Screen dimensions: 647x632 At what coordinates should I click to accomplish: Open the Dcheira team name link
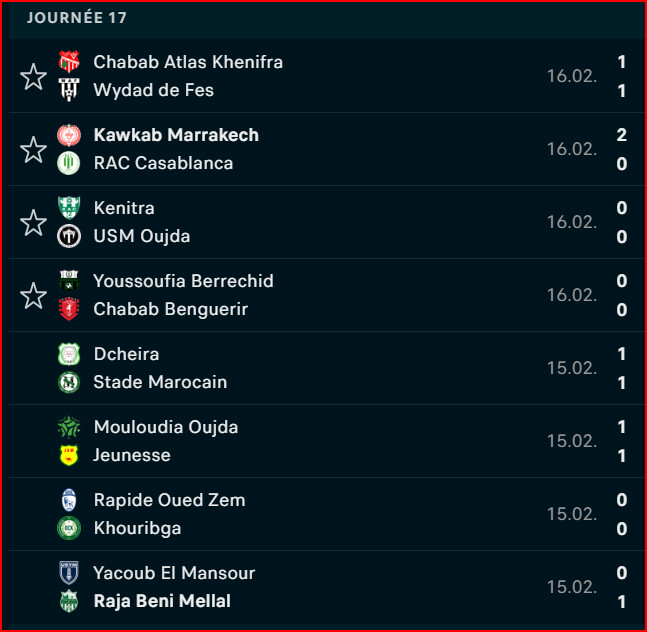(x=126, y=354)
